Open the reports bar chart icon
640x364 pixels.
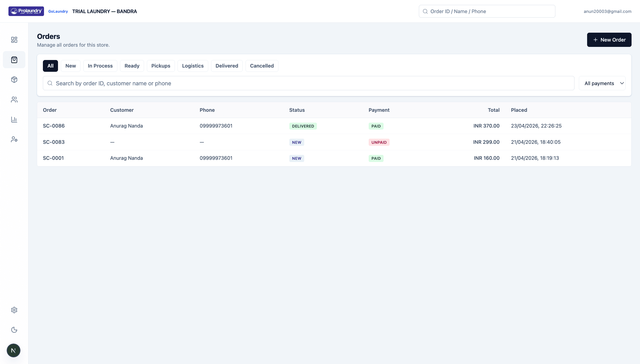(x=14, y=120)
